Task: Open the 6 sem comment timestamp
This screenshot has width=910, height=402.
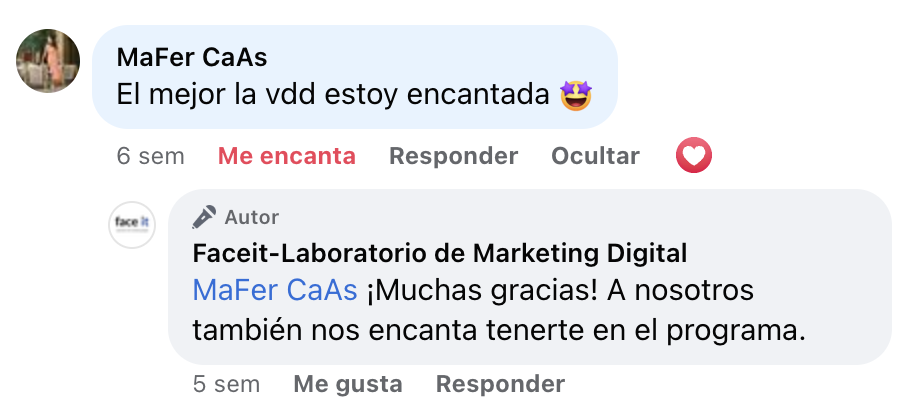Action: [x=150, y=156]
